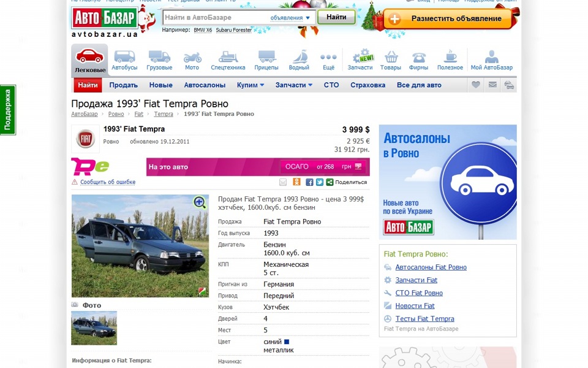Open the объявления search type dropdown
The height and width of the screenshot is (368, 588).
[x=290, y=18]
